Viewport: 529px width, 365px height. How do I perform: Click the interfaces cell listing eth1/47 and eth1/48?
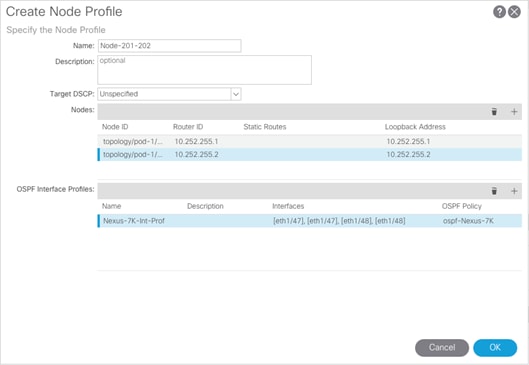point(339,221)
